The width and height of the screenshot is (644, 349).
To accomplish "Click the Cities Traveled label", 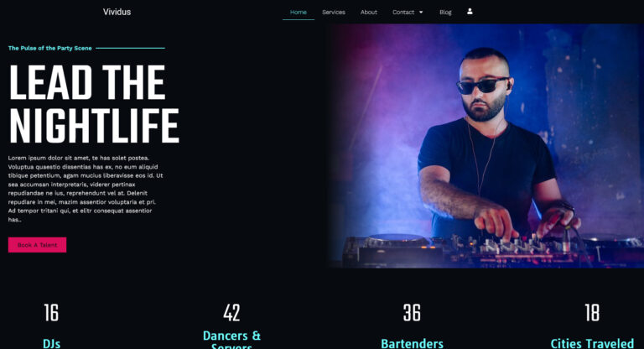I will click(x=592, y=344).
